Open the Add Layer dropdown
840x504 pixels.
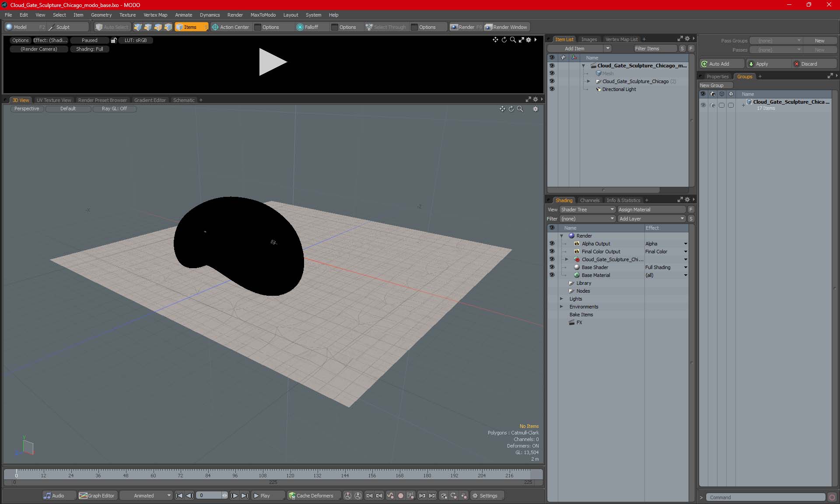651,219
